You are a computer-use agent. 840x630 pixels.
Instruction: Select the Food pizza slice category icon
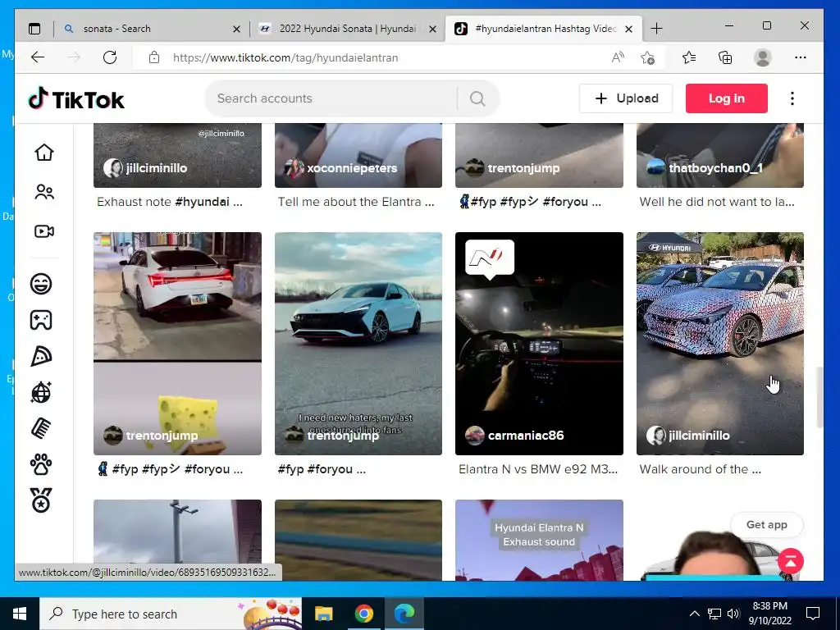coord(41,356)
